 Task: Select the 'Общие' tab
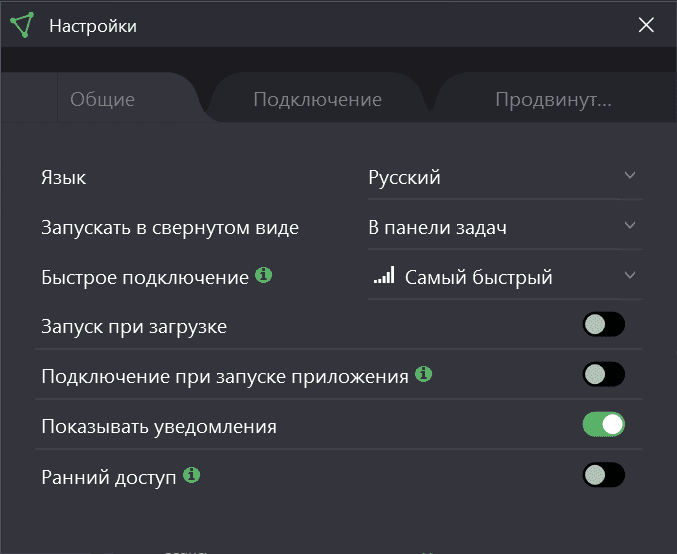(x=102, y=100)
